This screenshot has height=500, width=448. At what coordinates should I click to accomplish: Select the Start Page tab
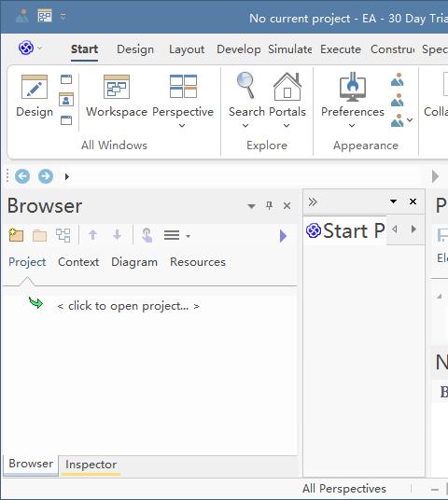pos(345,230)
